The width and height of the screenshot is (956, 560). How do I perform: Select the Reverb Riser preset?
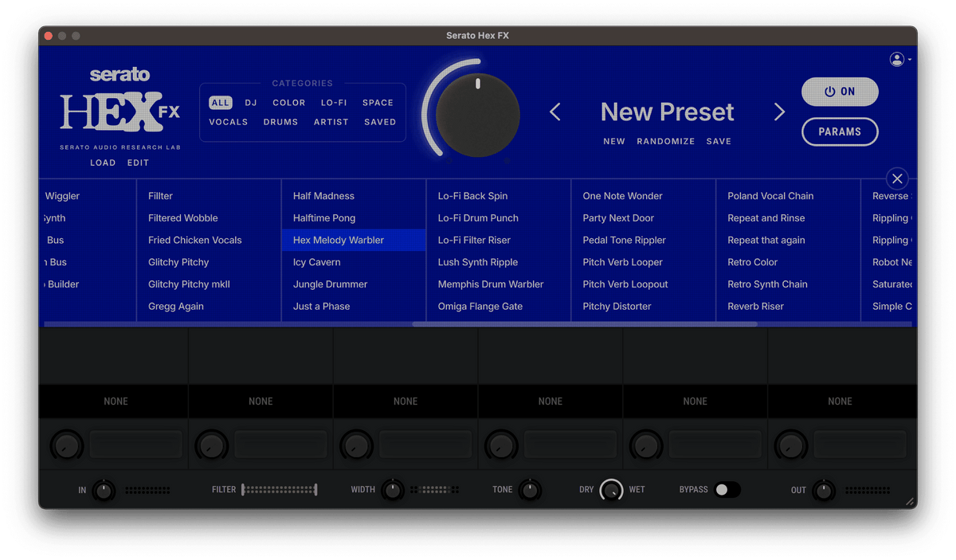click(x=755, y=307)
